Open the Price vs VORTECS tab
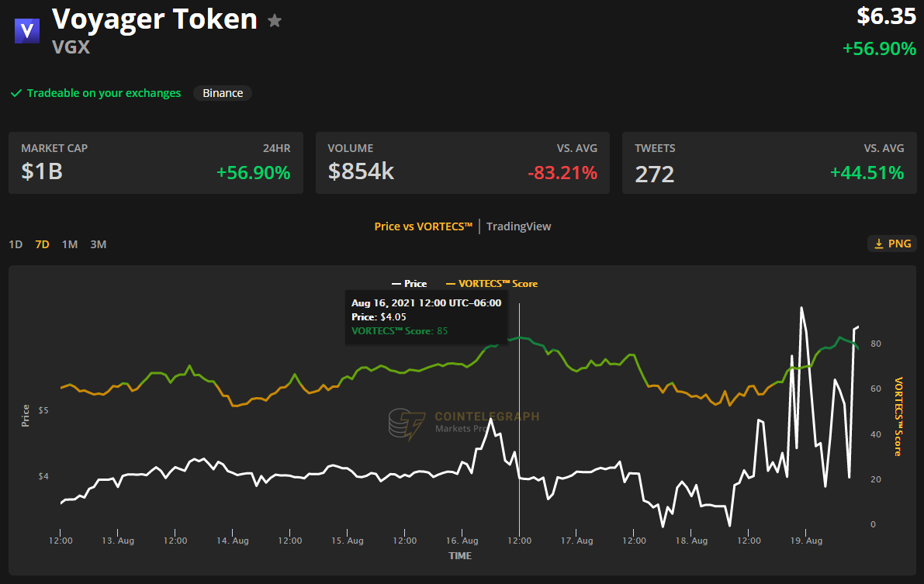The width and height of the screenshot is (924, 584). click(x=423, y=226)
